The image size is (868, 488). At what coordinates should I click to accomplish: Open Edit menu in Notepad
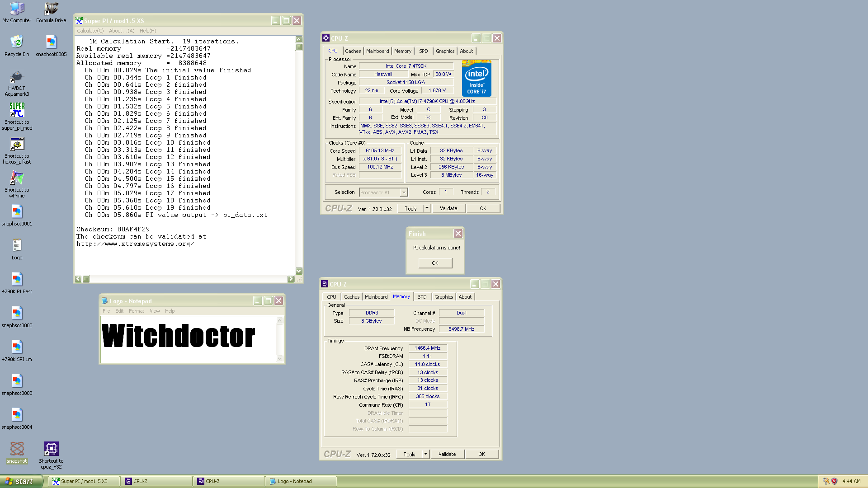pos(119,311)
